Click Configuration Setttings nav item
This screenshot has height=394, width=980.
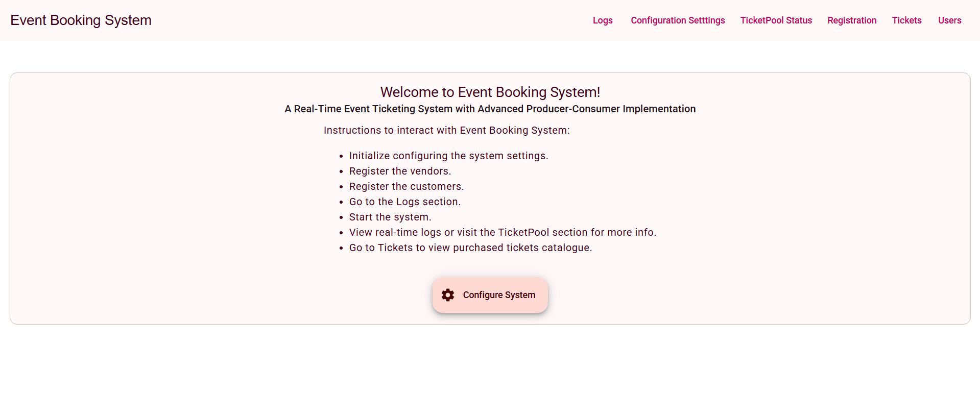678,20
